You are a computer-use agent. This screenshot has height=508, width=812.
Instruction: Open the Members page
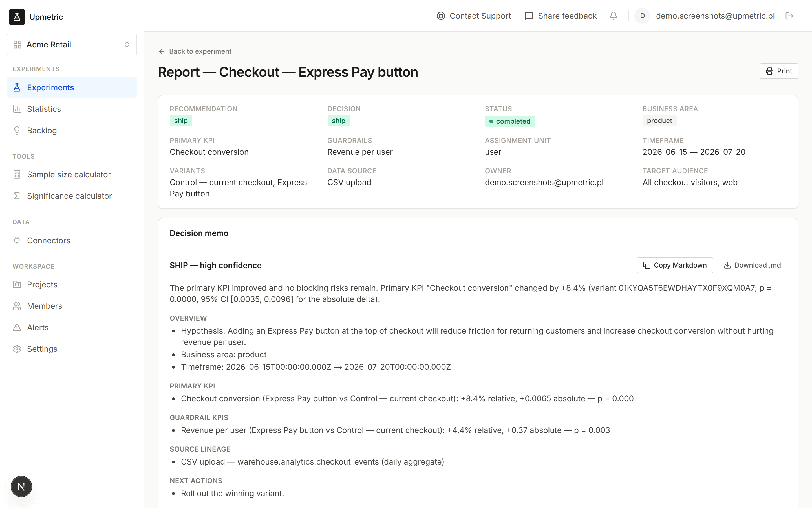coord(72,306)
